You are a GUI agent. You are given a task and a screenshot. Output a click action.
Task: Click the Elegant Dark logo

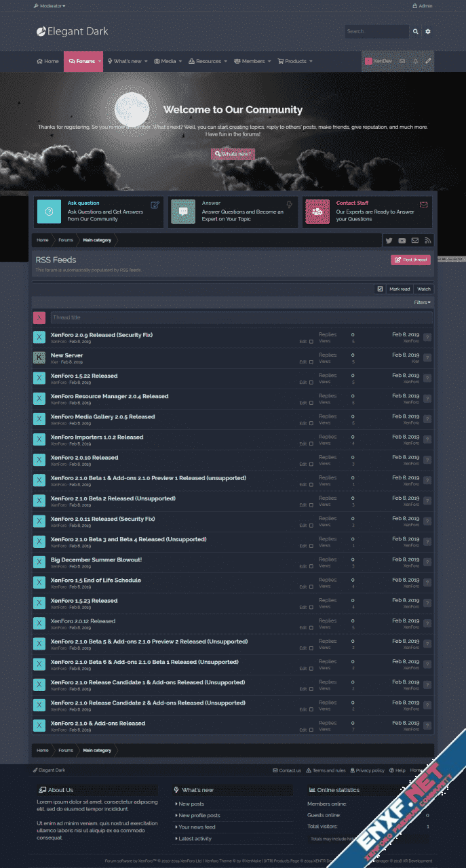[x=72, y=31]
